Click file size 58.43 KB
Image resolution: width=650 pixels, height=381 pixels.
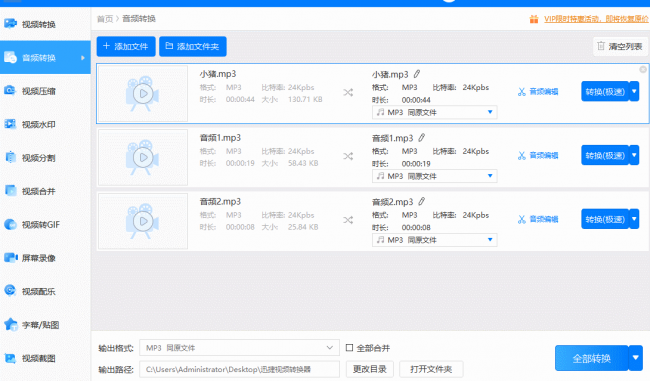tap(303, 163)
